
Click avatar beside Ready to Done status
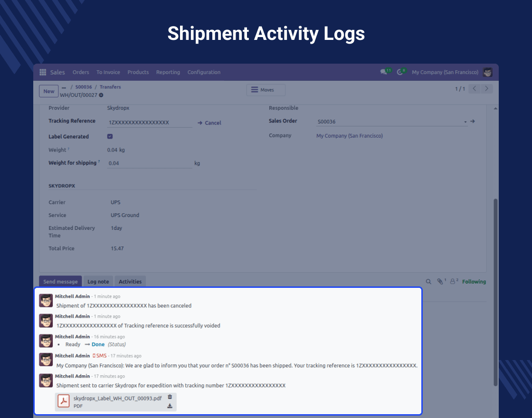[46, 341]
